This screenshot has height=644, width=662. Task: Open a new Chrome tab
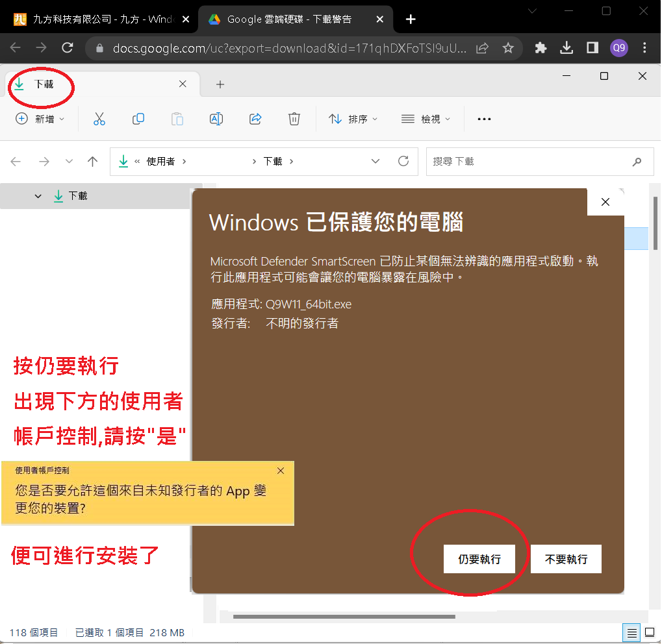(x=411, y=19)
